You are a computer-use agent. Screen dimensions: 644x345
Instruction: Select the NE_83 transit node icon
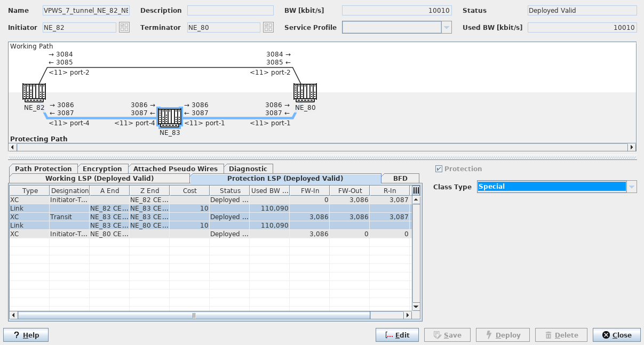(x=170, y=117)
